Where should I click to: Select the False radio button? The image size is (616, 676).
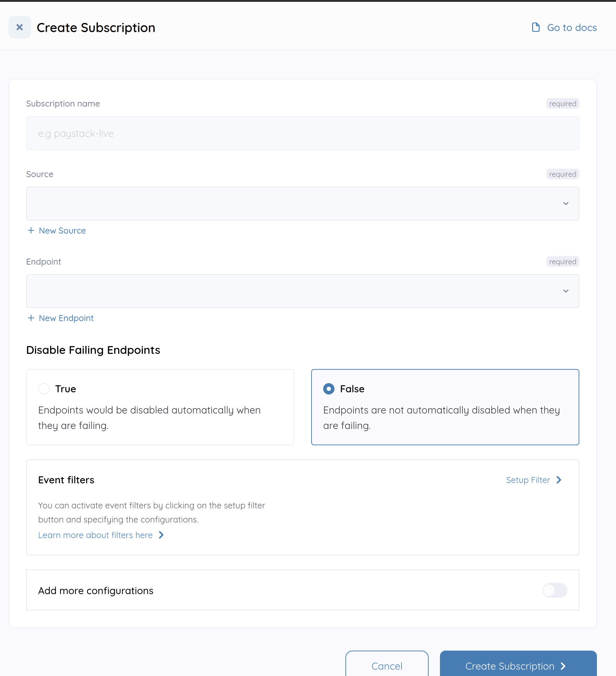(328, 389)
